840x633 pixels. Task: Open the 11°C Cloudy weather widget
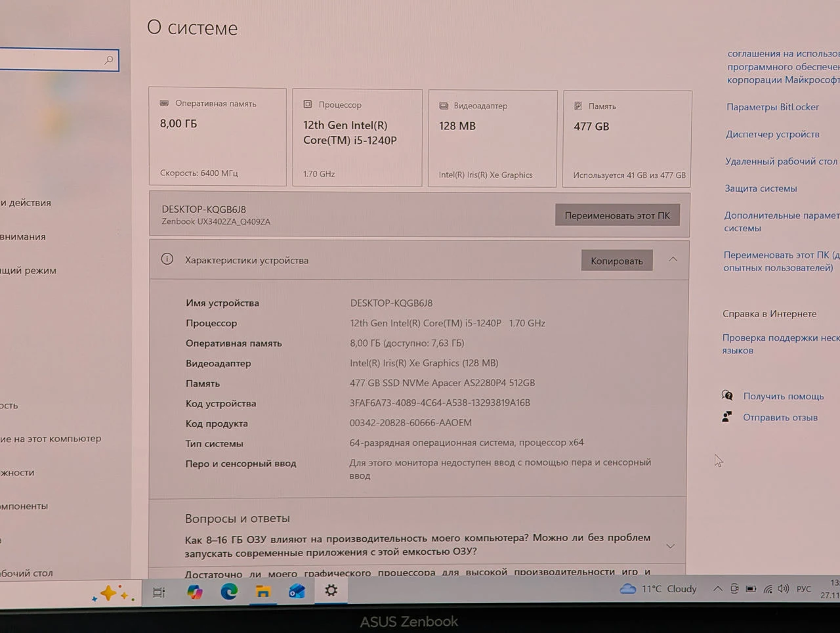tap(658, 589)
